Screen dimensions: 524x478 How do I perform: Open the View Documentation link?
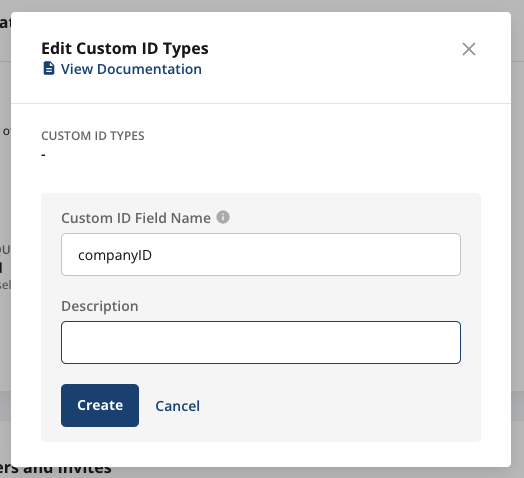click(x=131, y=69)
